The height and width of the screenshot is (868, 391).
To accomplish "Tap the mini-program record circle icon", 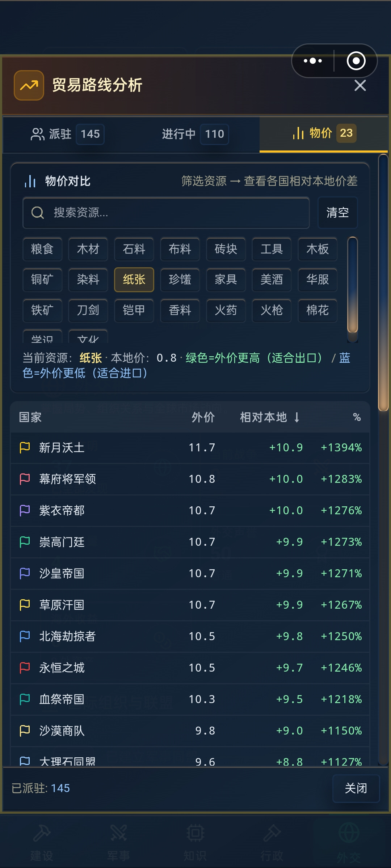I will point(356,61).
